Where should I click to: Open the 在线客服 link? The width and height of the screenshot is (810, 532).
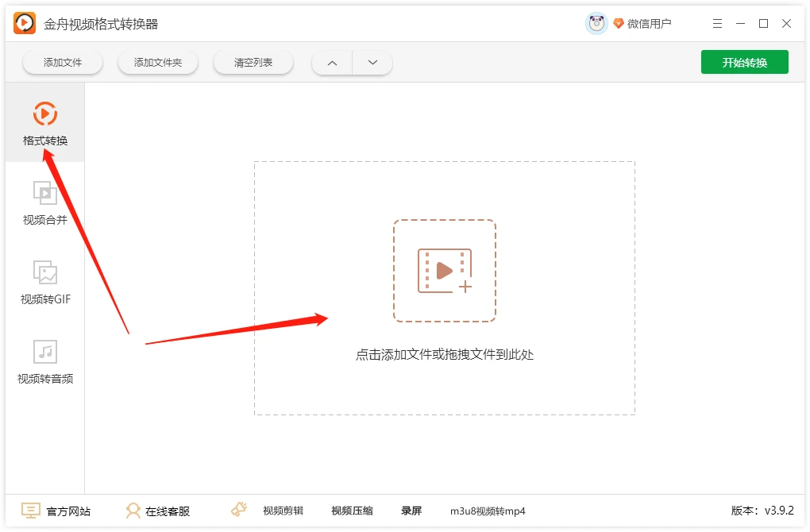pyautogui.click(x=168, y=511)
